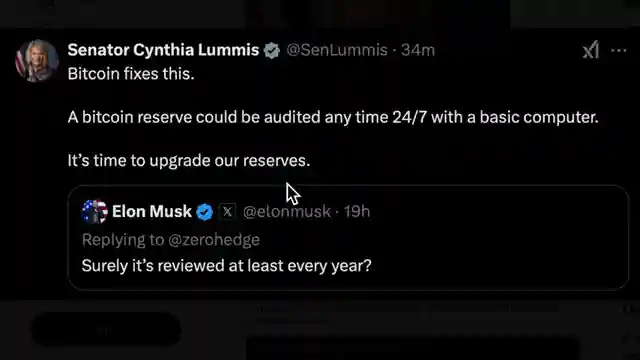Open the three-dot more options menu
This screenshot has height=360, width=640.
coord(619,51)
